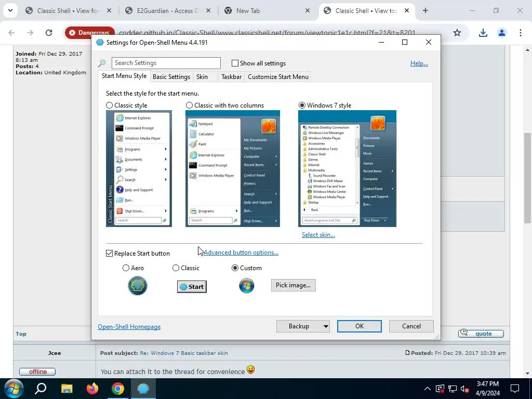Switch to the Skin tab
532x399 pixels.
click(202, 77)
